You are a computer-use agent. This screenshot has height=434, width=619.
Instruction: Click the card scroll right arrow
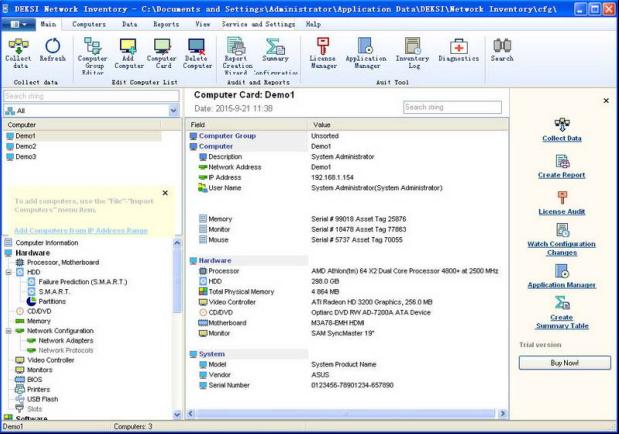pyautogui.click(x=503, y=413)
